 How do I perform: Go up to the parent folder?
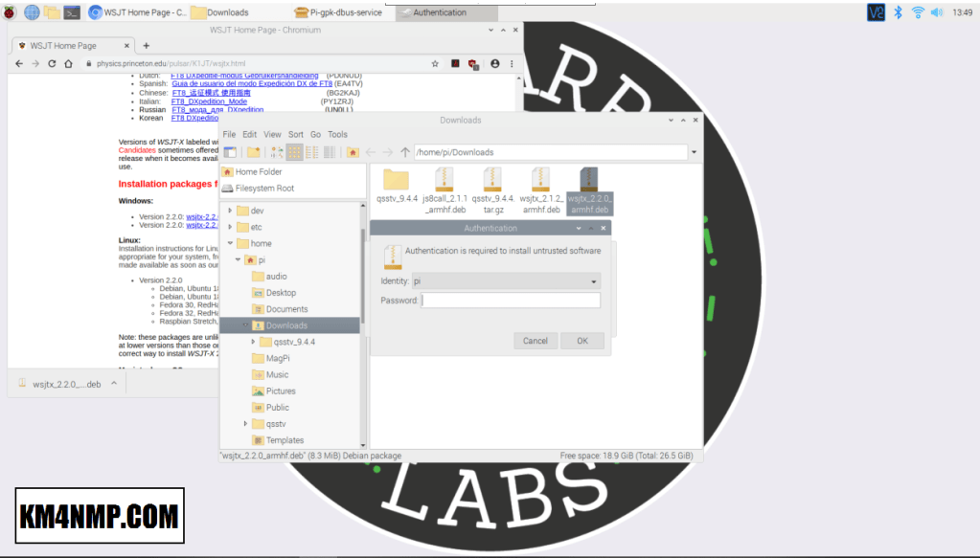coord(405,152)
